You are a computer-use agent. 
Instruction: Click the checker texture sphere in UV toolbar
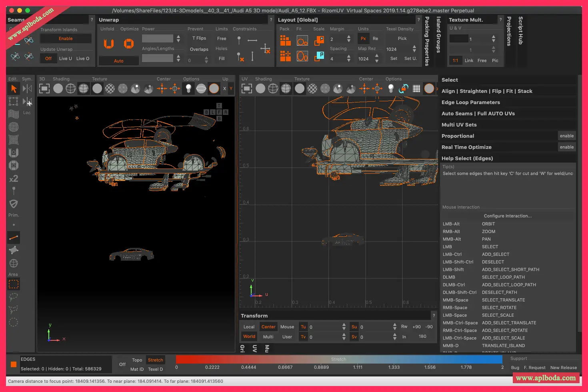click(312, 88)
